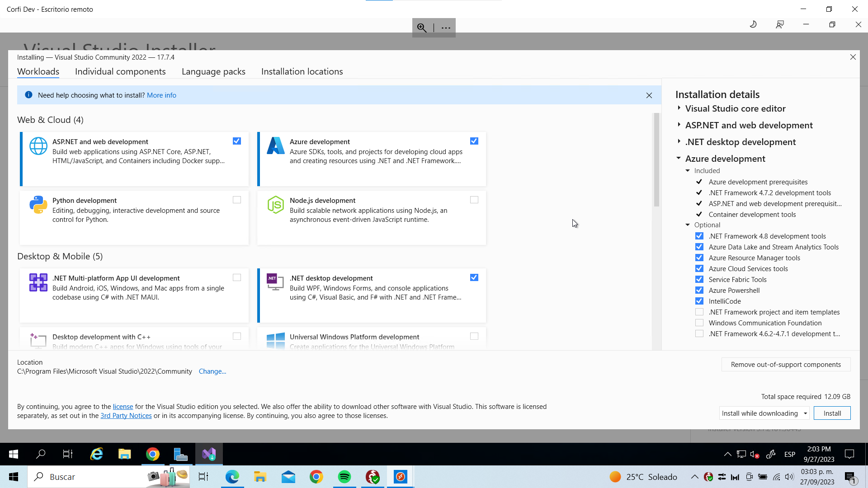Open Internet Explorer in remote taskbar
Screen dimensions: 868x488
pos(97,454)
